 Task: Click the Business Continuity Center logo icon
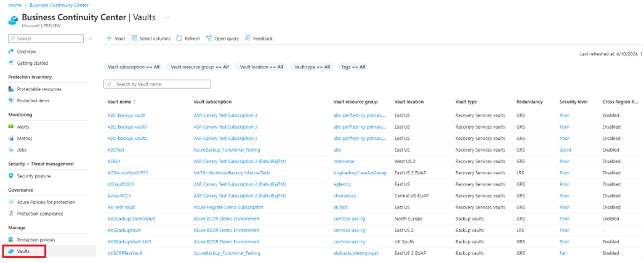click(13, 20)
